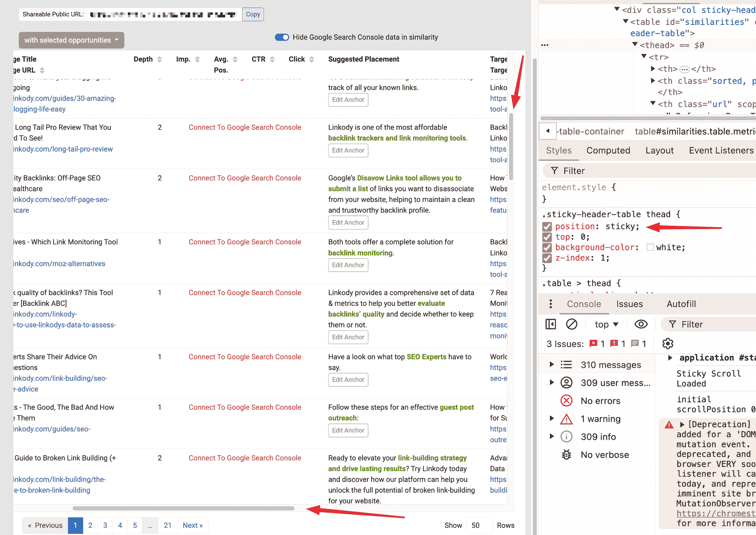Click the user messages avatar icon
This screenshot has width=756, height=535.
tap(566, 383)
